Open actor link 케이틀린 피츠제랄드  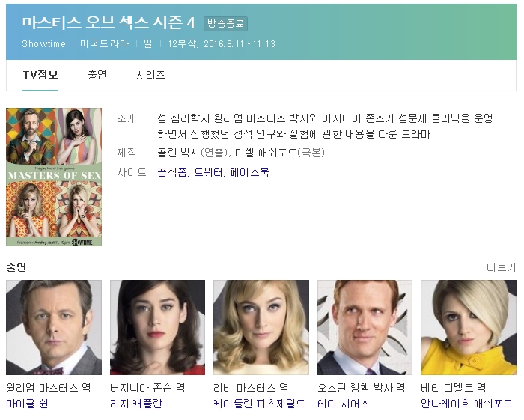(x=259, y=404)
